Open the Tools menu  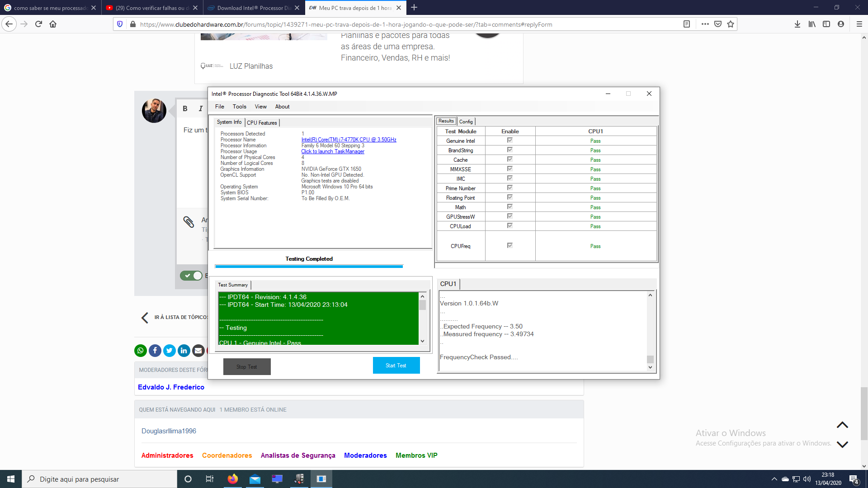[x=240, y=107]
